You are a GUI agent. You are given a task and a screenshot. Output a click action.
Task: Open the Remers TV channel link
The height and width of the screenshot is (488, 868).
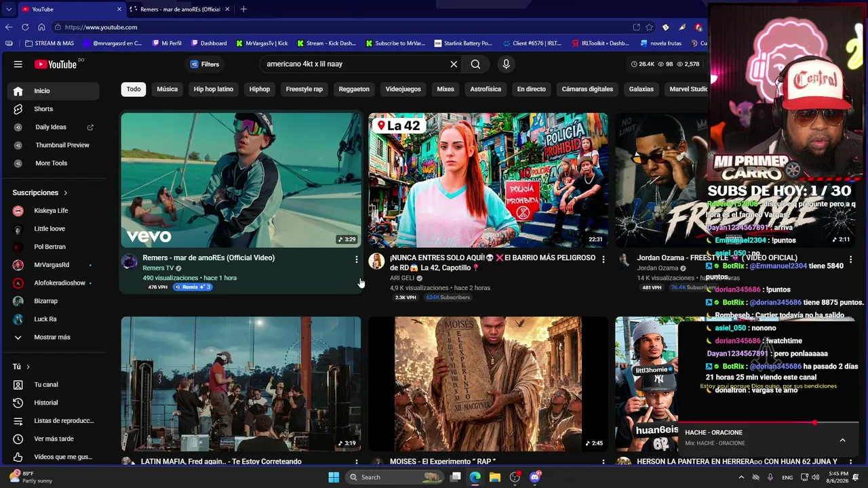159,268
